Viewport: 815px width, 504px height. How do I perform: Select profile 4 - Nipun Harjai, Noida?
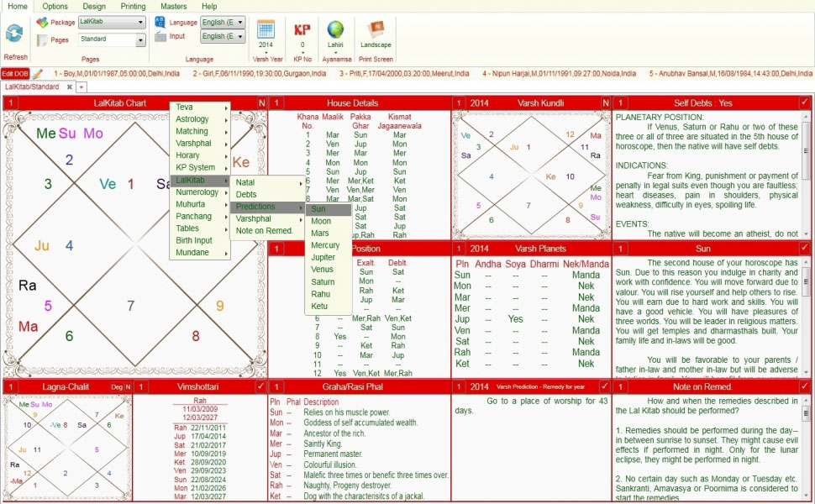(559, 74)
